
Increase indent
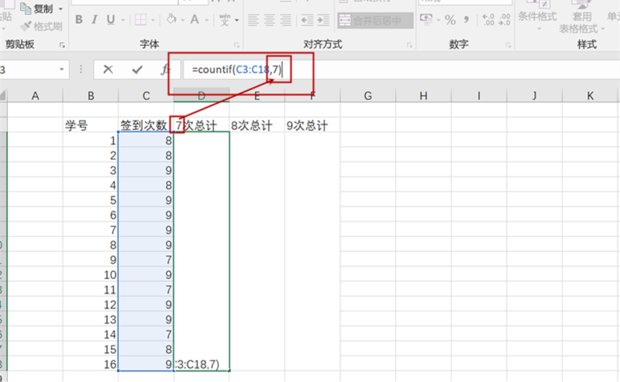click(x=323, y=20)
